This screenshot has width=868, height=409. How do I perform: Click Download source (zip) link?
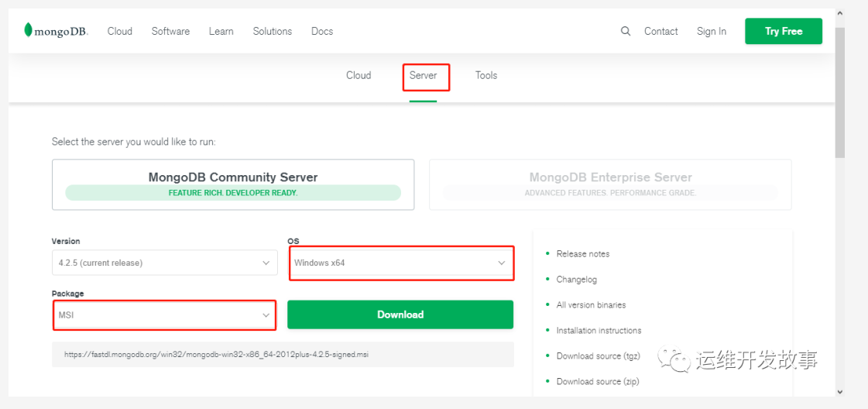[x=598, y=381]
